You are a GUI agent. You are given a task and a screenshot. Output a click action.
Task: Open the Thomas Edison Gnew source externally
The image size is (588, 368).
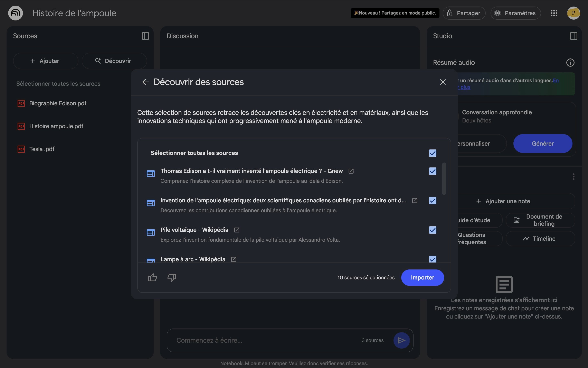coord(351,171)
